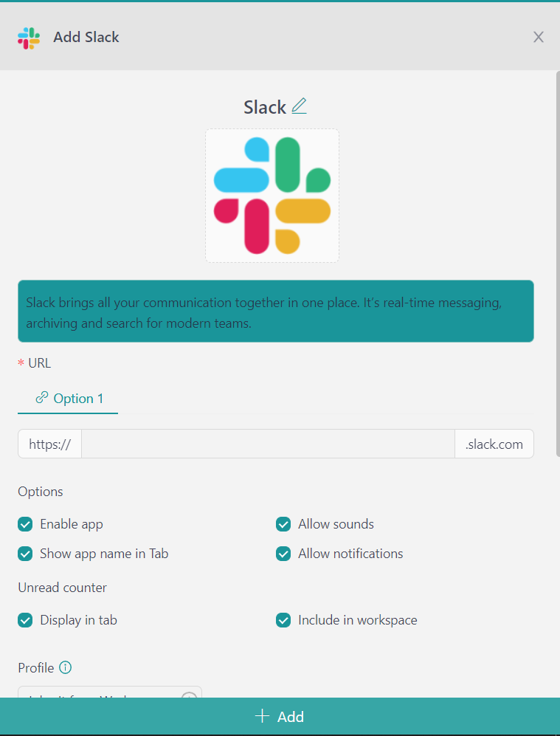Click the Profile info icon

(66, 668)
